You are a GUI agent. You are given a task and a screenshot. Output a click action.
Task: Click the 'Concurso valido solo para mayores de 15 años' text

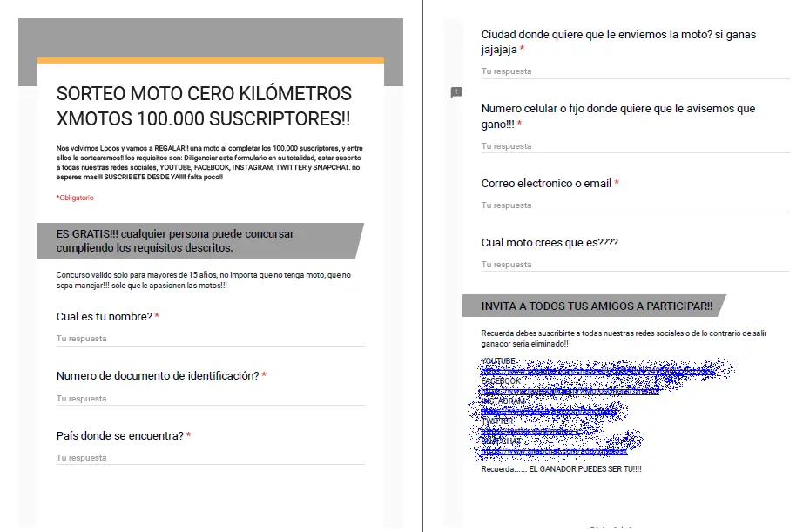click(x=203, y=280)
